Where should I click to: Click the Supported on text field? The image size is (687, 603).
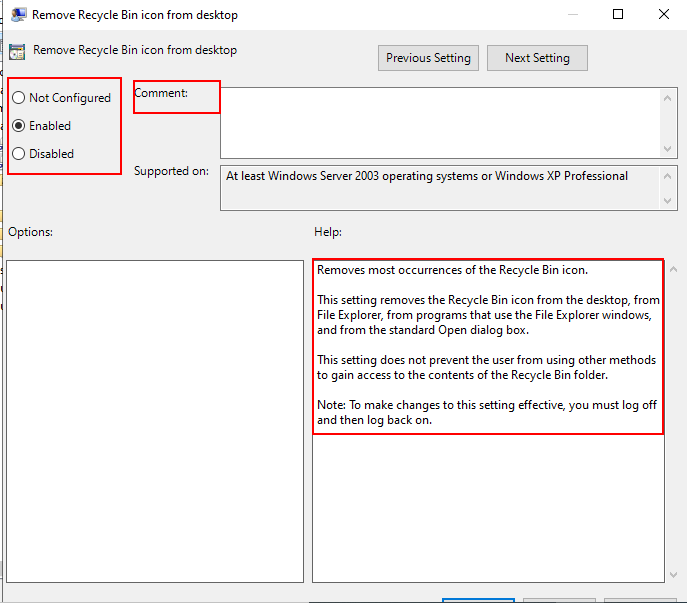[440, 188]
